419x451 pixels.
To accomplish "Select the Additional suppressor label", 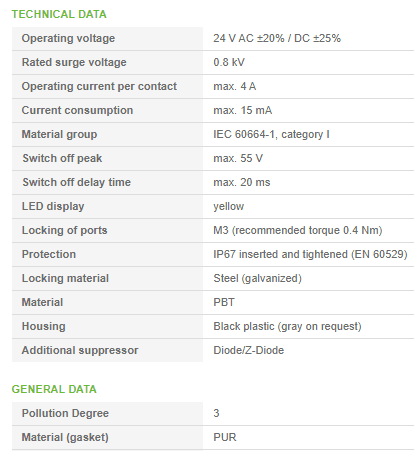I will [80, 350].
